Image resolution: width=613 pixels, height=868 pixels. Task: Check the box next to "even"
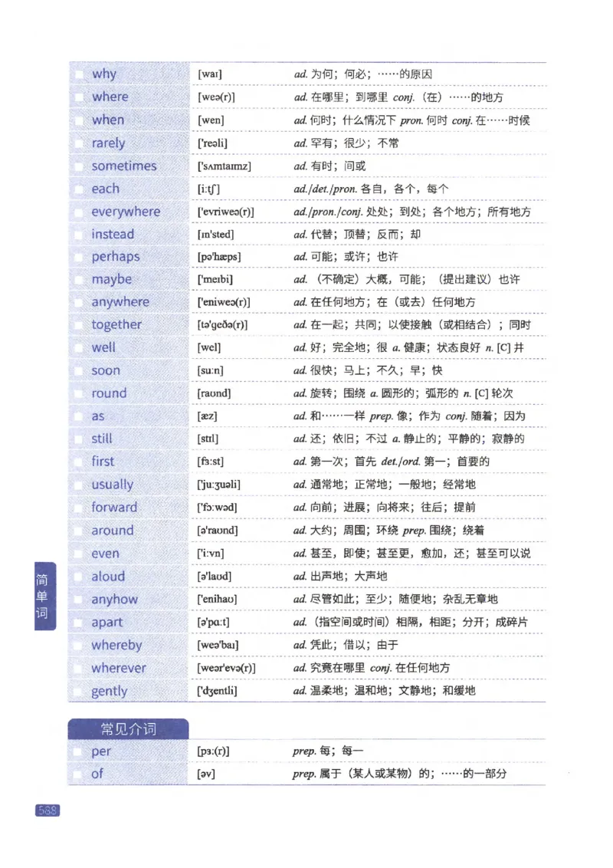click(x=80, y=554)
